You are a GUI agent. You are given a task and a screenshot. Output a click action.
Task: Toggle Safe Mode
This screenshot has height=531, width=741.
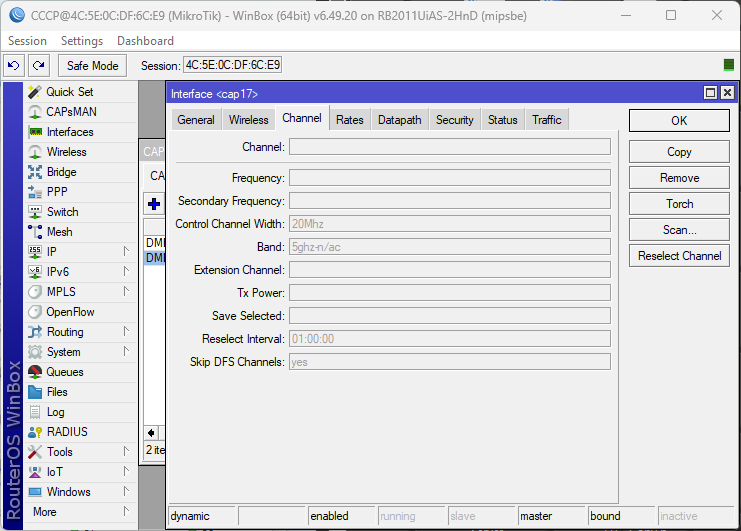[92, 65]
